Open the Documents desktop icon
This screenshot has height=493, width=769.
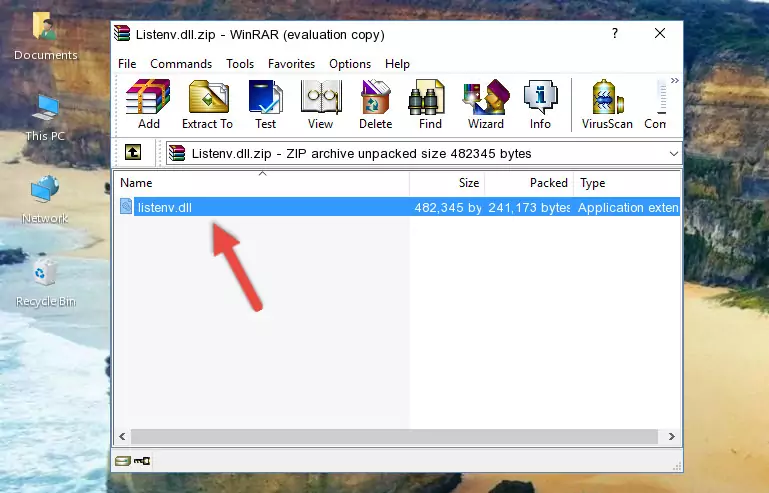click(x=45, y=36)
